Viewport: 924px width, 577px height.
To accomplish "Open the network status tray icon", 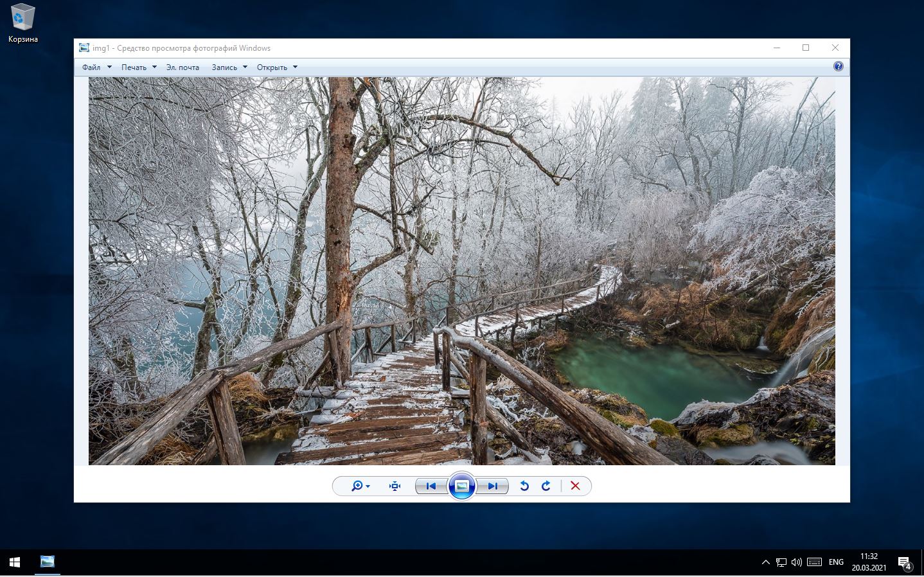I will [781, 562].
